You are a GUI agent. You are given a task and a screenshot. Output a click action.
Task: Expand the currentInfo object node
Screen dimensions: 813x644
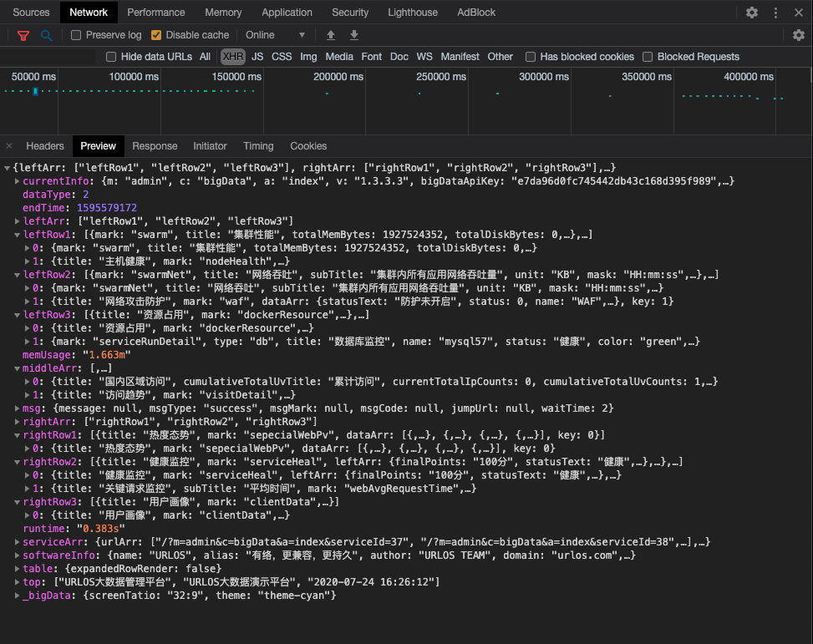18,181
